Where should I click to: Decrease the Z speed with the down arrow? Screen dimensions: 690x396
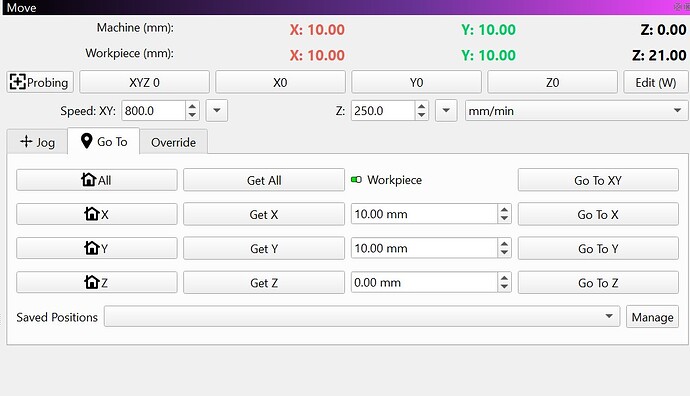coord(422,115)
